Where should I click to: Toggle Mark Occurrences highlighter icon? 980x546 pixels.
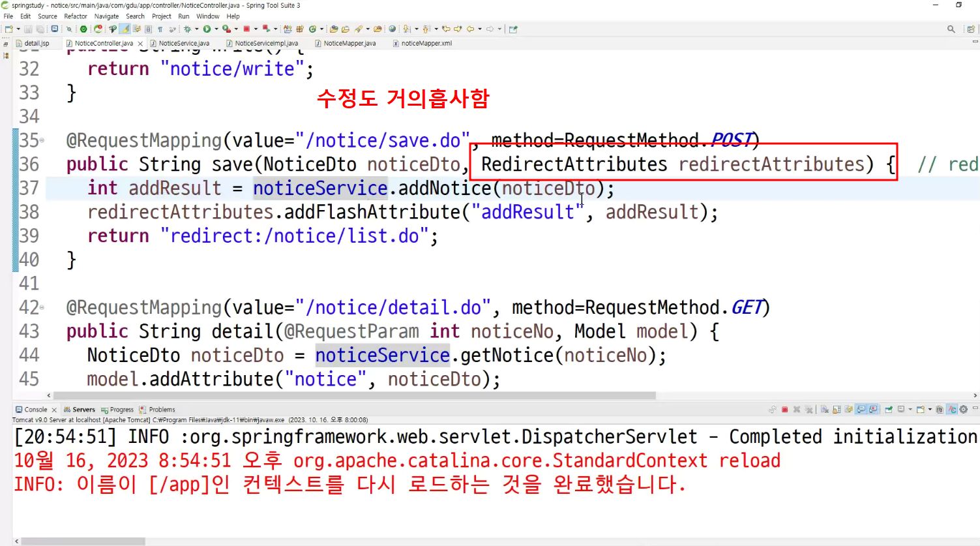(x=125, y=29)
